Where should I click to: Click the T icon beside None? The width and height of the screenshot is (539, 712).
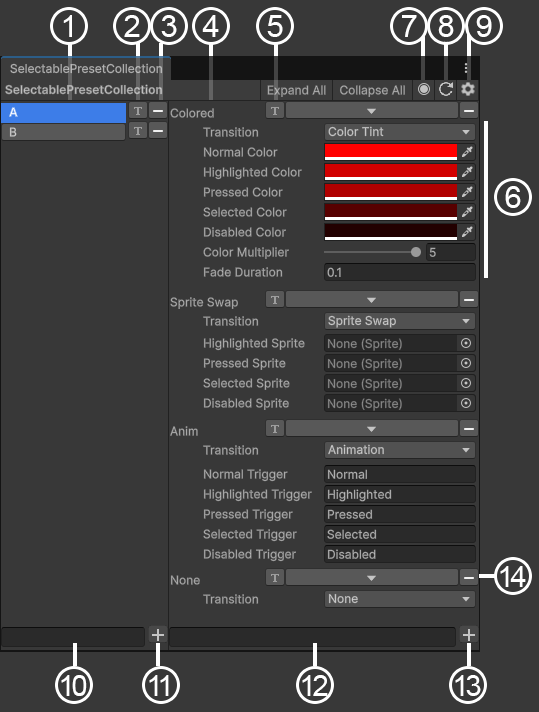275,578
